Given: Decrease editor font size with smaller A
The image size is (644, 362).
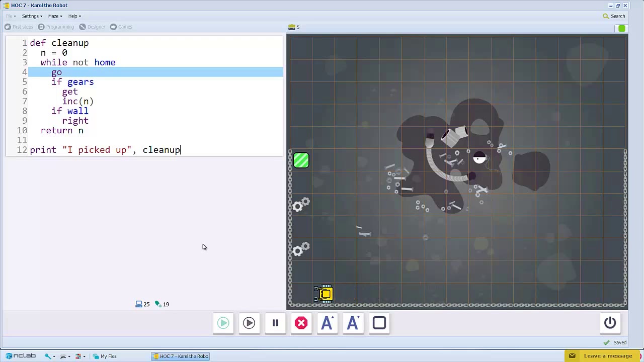Looking at the screenshot, I should click(353, 323).
